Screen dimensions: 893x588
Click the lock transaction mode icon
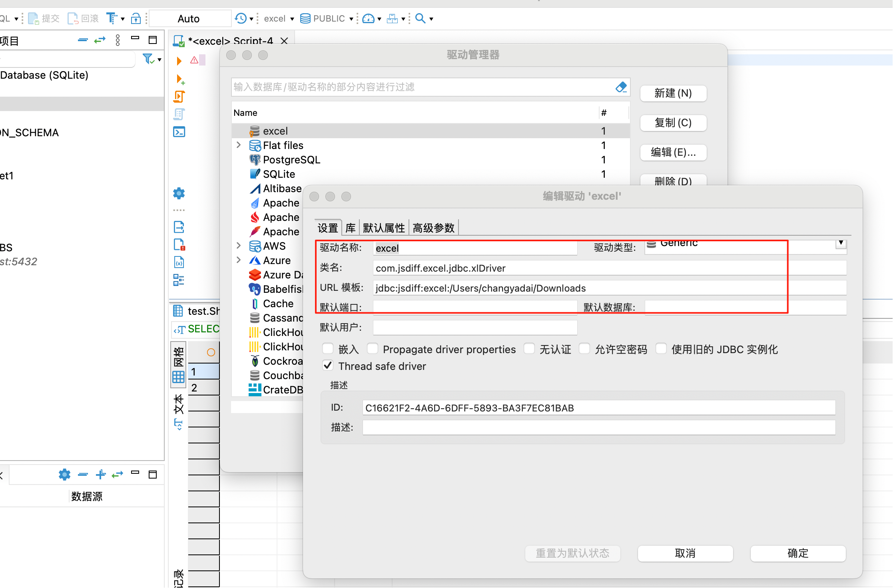(x=136, y=18)
